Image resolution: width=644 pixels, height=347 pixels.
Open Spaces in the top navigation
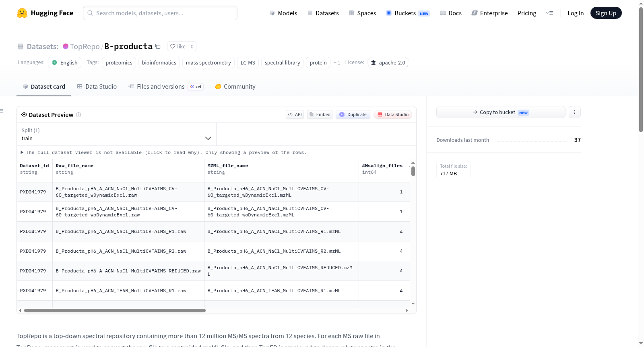click(x=363, y=13)
